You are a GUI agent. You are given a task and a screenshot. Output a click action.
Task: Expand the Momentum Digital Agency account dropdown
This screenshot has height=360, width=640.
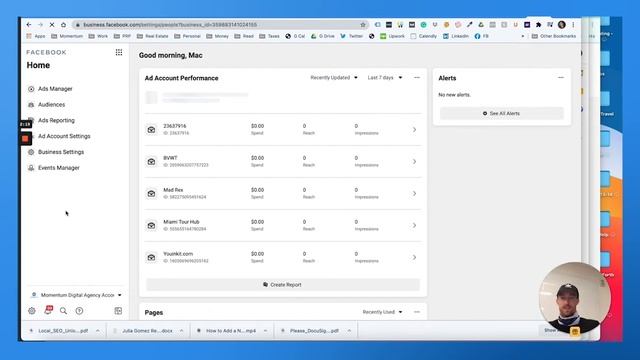tap(77, 295)
